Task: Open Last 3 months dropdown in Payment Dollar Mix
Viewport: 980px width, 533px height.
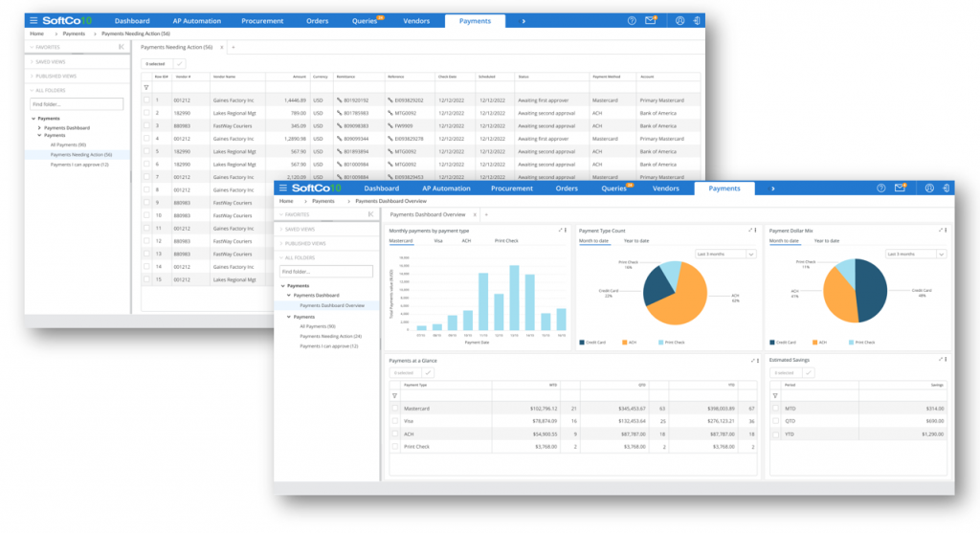Action: 916,254
